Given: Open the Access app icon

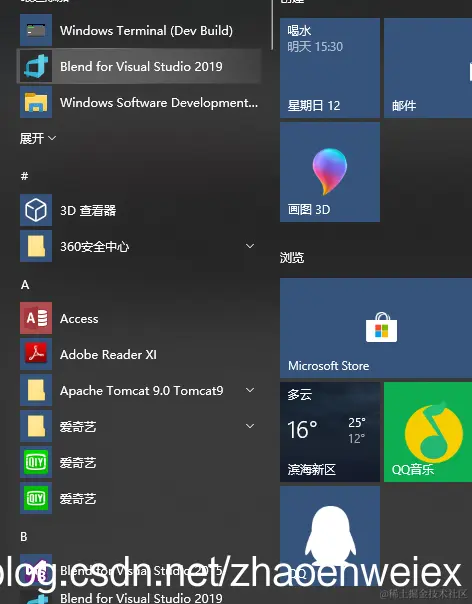Looking at the screenshot, I should point(36,318).
